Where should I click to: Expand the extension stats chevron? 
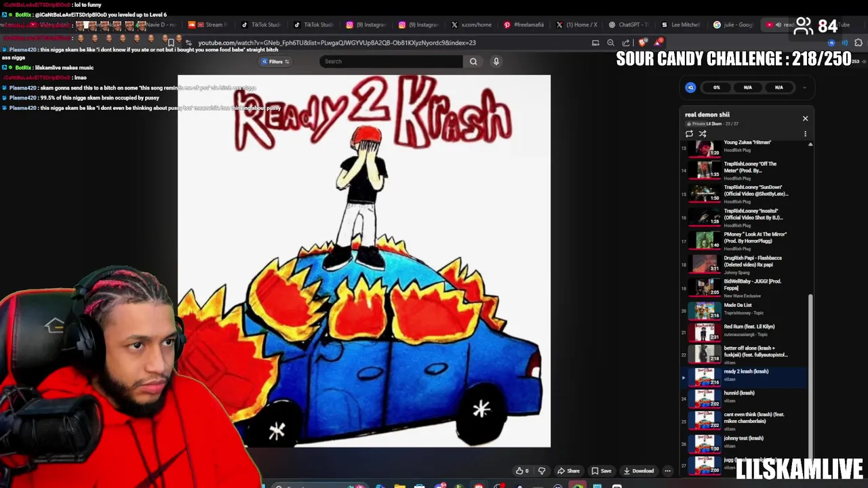[804, 87]
